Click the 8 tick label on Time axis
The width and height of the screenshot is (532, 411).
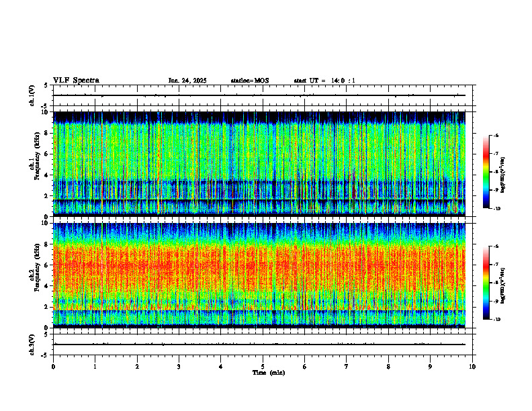point(388,367)
